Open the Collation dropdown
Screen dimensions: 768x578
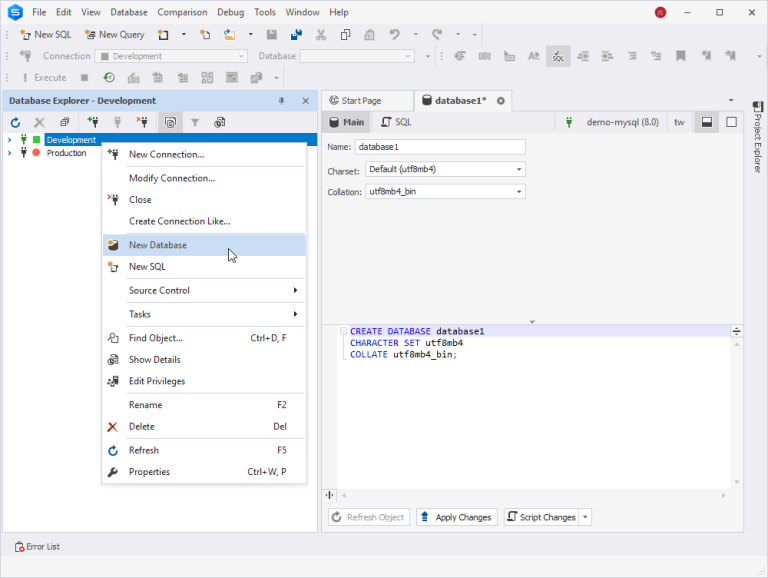(x=519, y=192)
